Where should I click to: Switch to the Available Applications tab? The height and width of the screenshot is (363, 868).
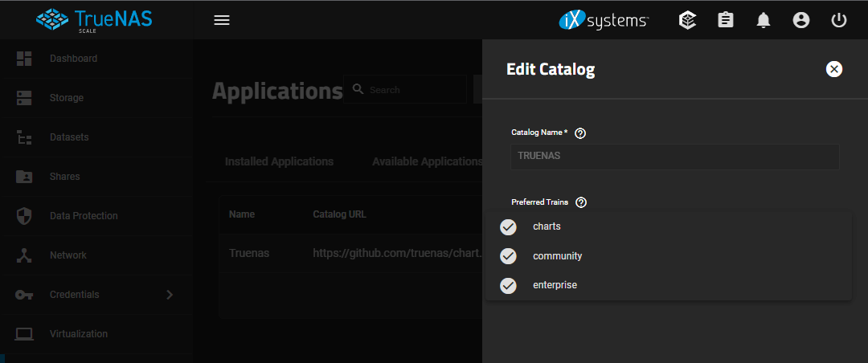click(x=427, y=161)
